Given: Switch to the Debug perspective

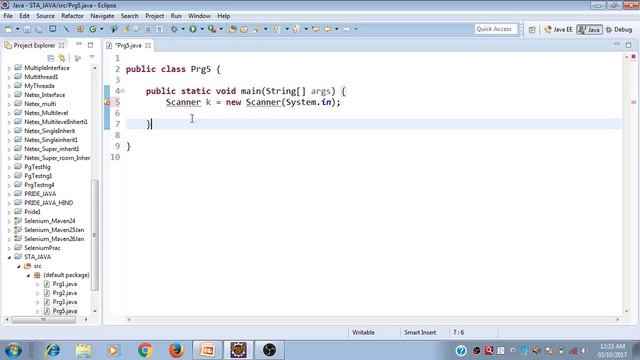Looking at the screenshot, I should [619, 29].
